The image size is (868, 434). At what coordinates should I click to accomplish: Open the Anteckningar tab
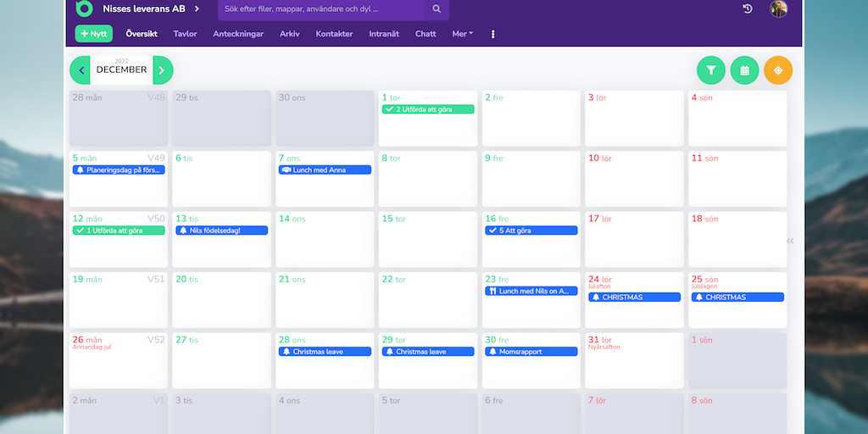click(238, 34)
